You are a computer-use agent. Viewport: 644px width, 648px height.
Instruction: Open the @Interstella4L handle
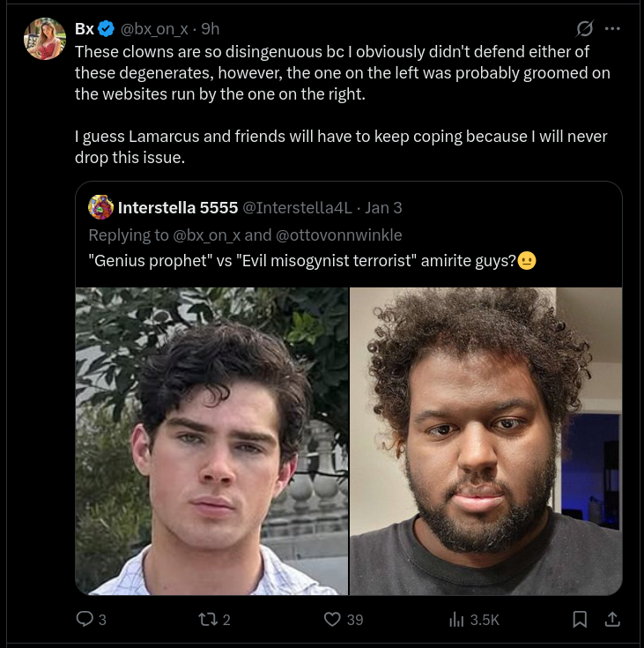click(x=297, y=207)
